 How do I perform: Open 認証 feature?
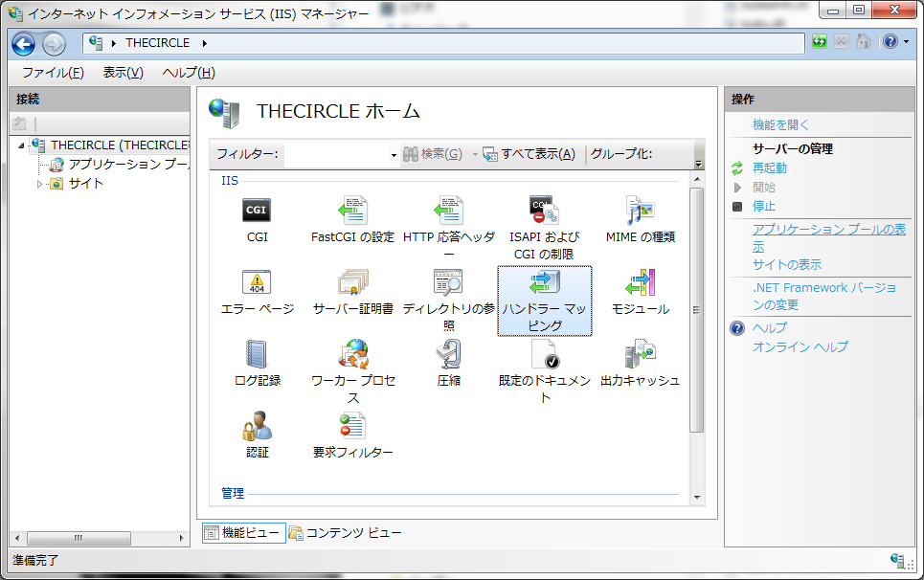click(257, 435)
